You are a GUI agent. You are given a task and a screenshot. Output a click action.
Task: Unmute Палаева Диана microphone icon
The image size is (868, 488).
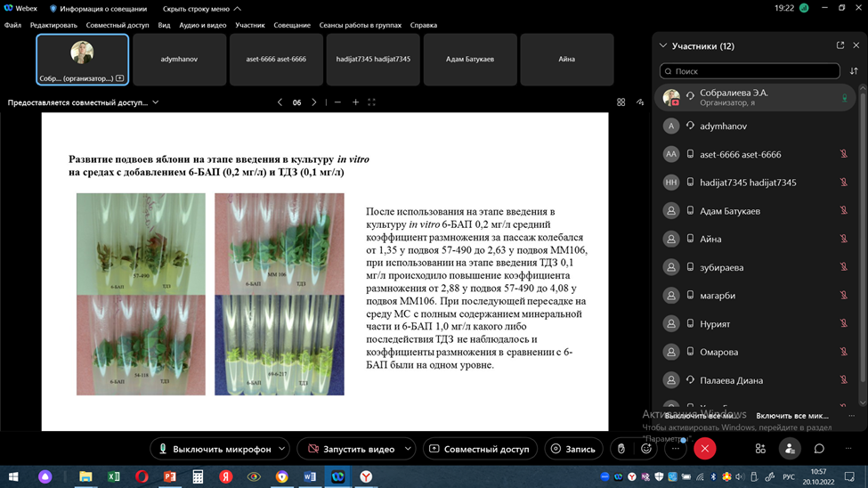(844, 380)
